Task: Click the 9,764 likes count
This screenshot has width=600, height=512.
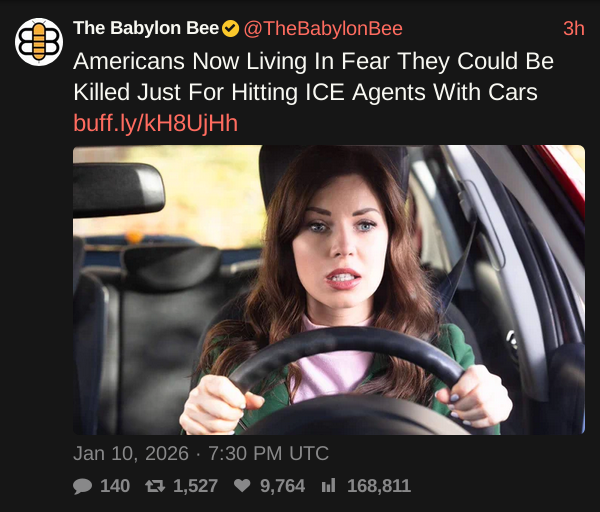Action: pyautogui.click(x=282, y=486)
